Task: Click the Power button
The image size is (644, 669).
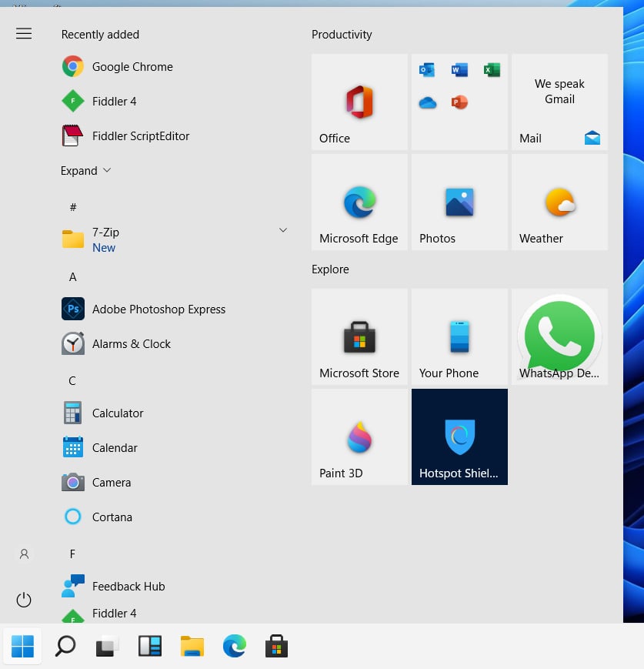Action: [24, 600]
